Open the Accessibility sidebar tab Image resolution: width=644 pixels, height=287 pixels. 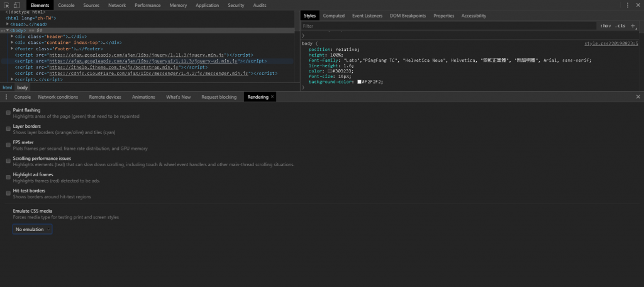[474, 16]
